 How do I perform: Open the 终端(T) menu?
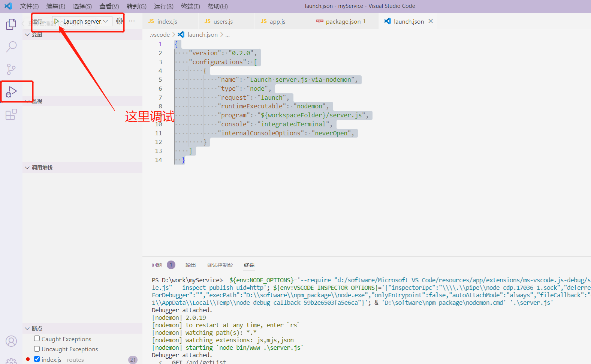click(x=190, y=6)
